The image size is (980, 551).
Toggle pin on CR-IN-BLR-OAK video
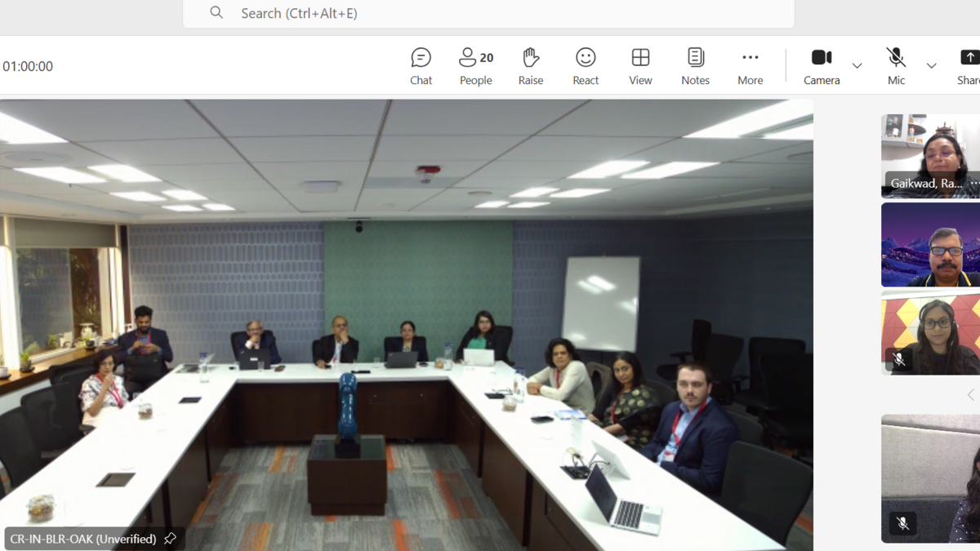coord(170,539)
